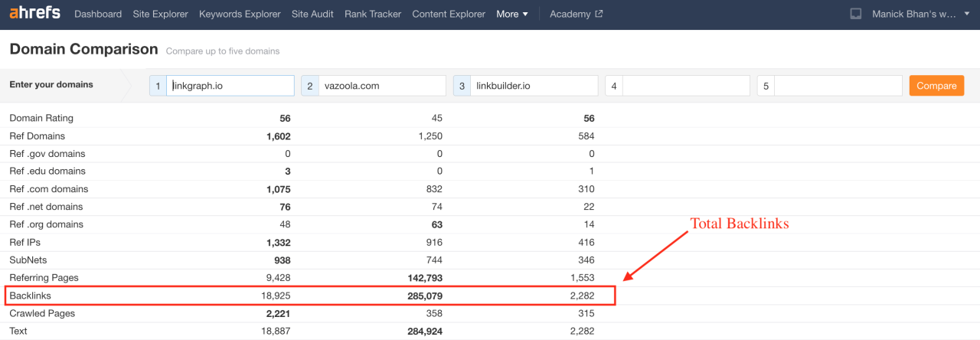Focus the linkgraph.io domain field
980x340 pixels.
[230, 86]
